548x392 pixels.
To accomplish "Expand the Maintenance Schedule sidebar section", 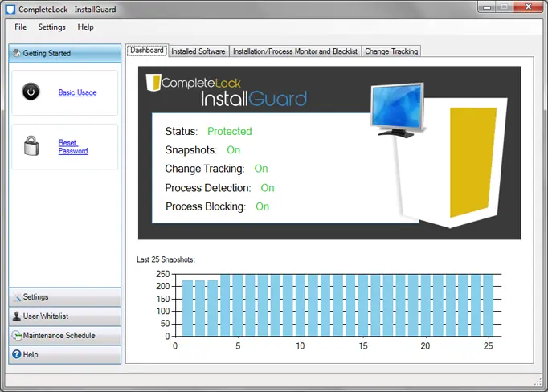I will (x=64, y=336).
